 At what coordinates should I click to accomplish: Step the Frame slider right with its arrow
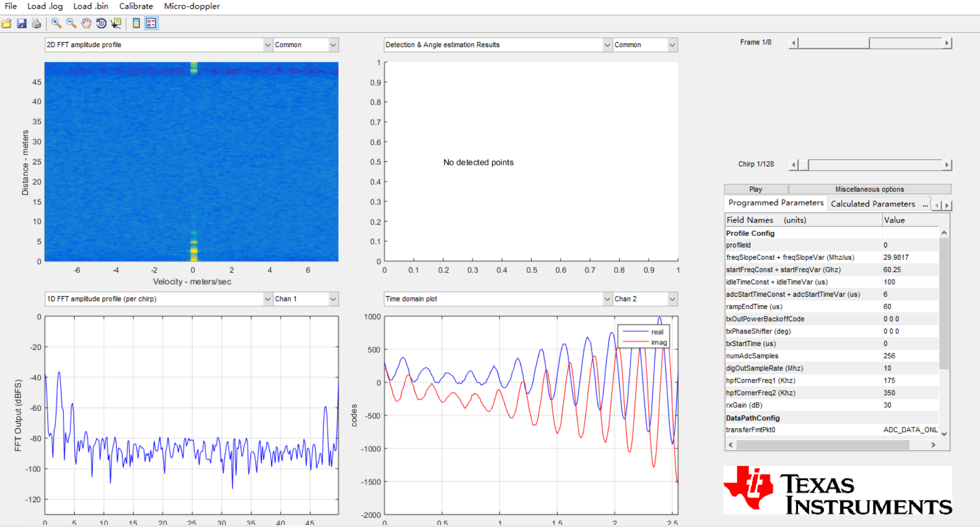pos(947,43)
